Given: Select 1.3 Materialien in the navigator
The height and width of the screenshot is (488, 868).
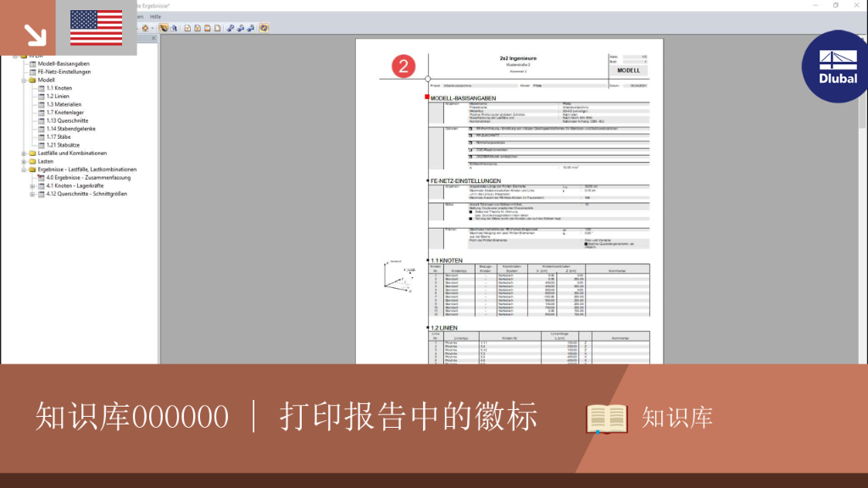Looking at the screenshot, I should pyautogui.click(x=64, y=104).
